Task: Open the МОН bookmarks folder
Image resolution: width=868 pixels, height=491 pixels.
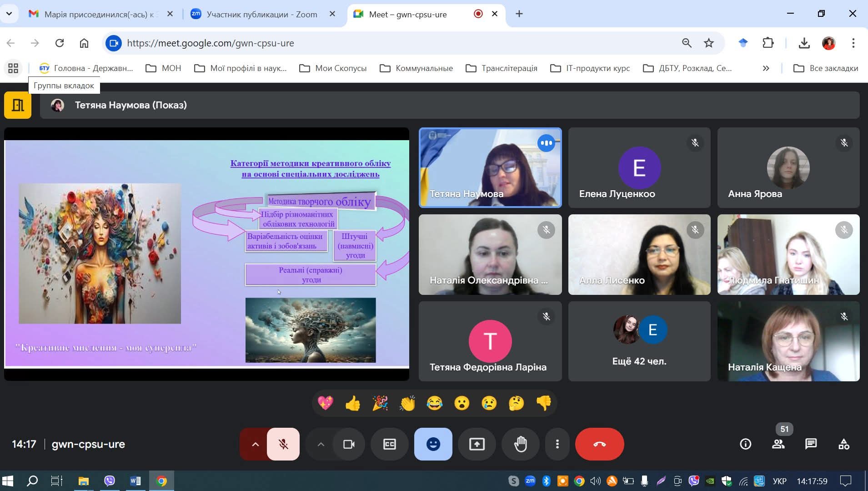Action: 163,68
